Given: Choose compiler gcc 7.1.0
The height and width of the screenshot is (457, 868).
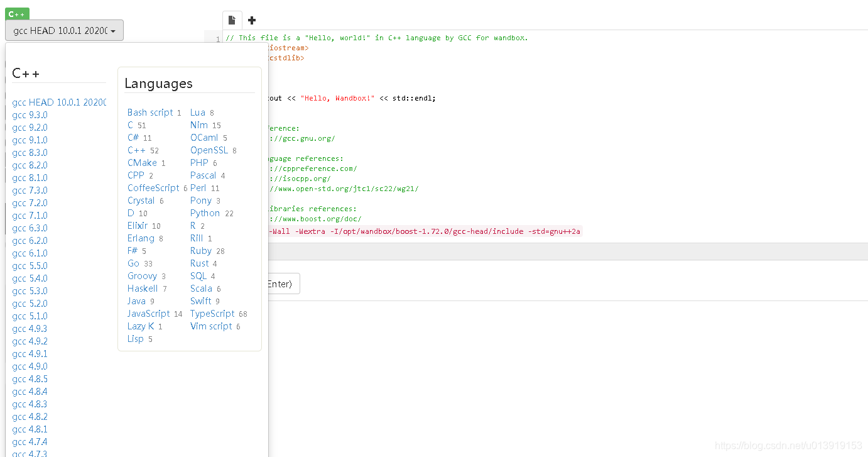Looking at the screenshot, I should 30,216.
